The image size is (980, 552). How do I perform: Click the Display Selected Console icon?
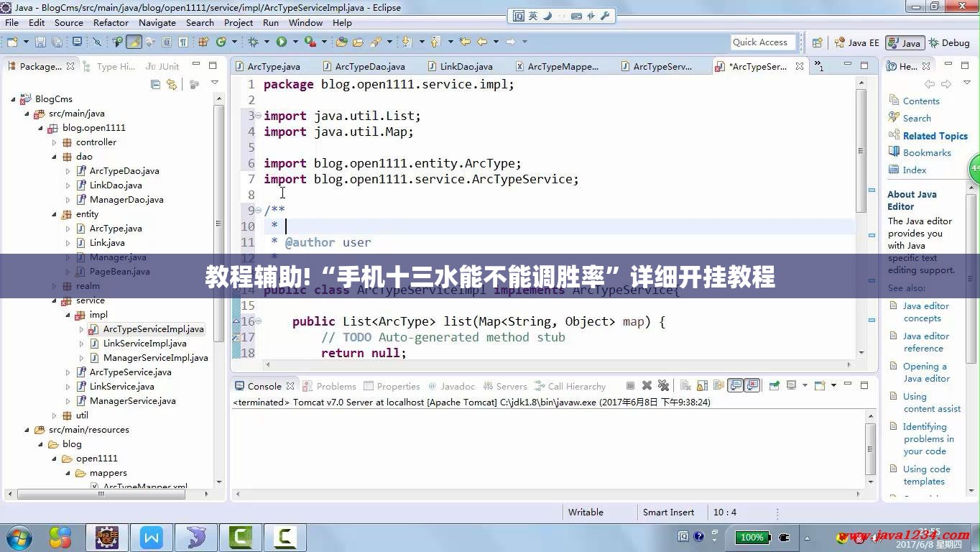click(791, 386)
